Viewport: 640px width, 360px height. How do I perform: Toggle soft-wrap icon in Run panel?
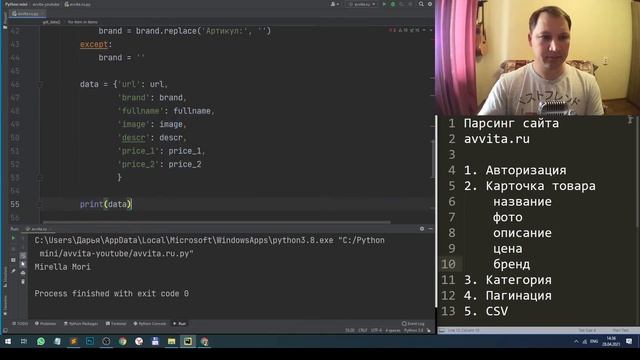23,256
